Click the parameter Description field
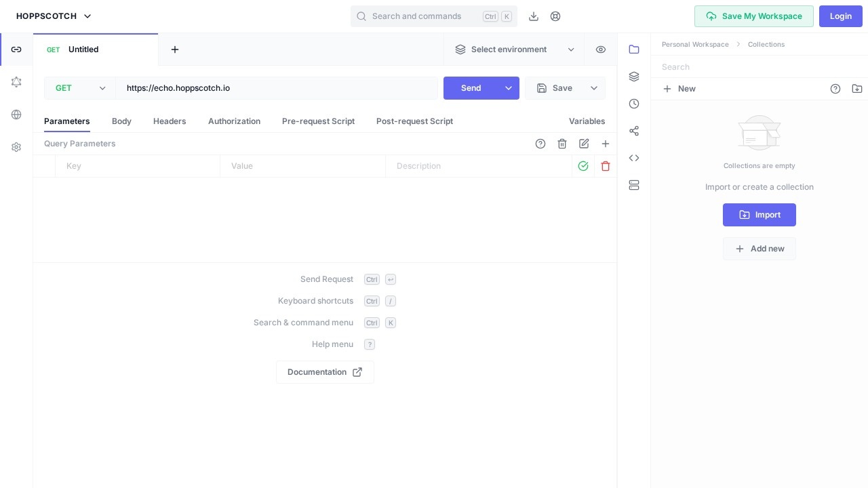 (479, 166)
